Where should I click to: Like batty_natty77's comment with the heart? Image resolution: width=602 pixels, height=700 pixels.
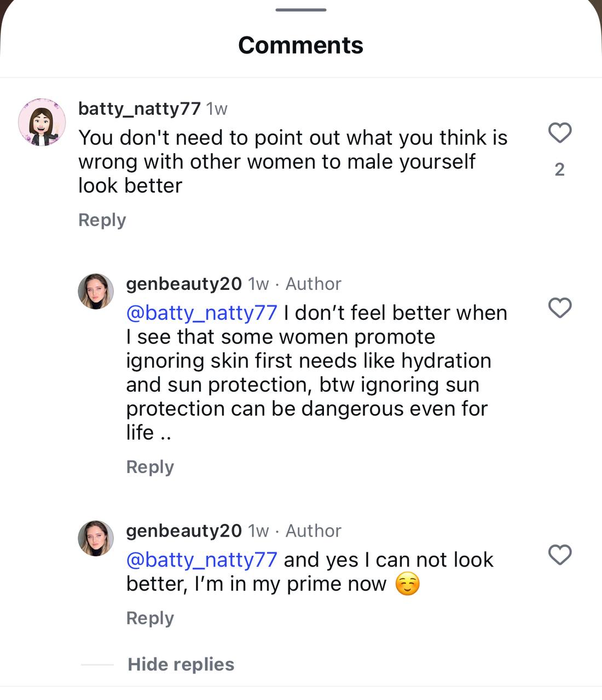(x=559, y=133)
